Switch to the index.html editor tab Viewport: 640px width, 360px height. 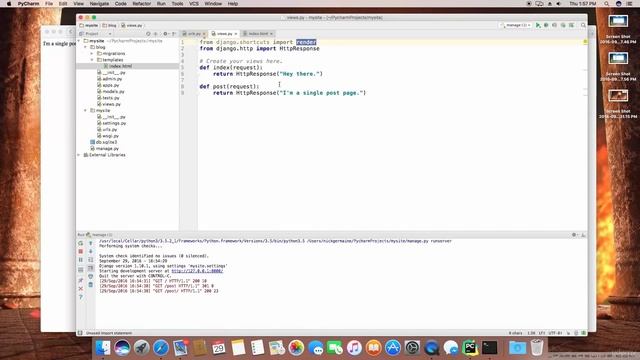258,34
